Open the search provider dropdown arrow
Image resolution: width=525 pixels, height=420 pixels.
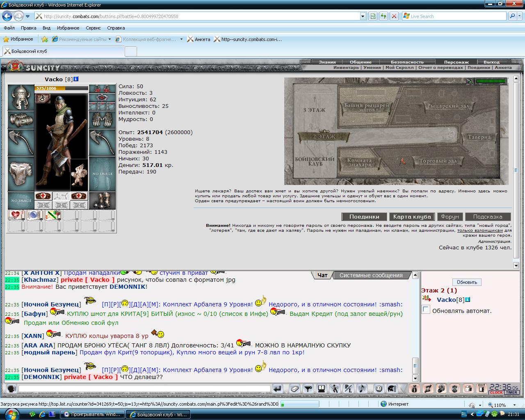[520, 16]
